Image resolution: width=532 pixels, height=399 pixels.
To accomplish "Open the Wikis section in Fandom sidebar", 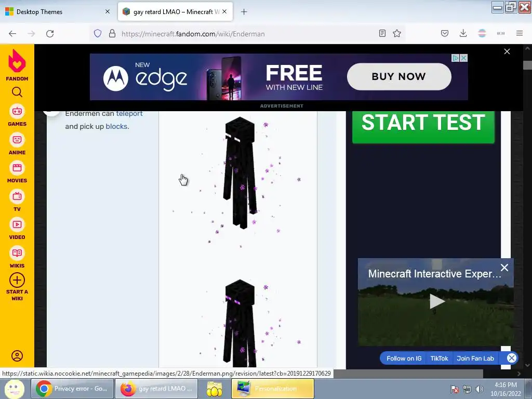I will point(17,258).
